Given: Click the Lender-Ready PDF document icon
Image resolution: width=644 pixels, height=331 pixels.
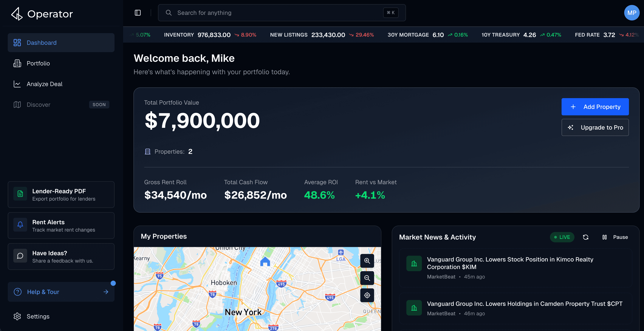Looking at the screenshot, I should click(x=20, y=193).
